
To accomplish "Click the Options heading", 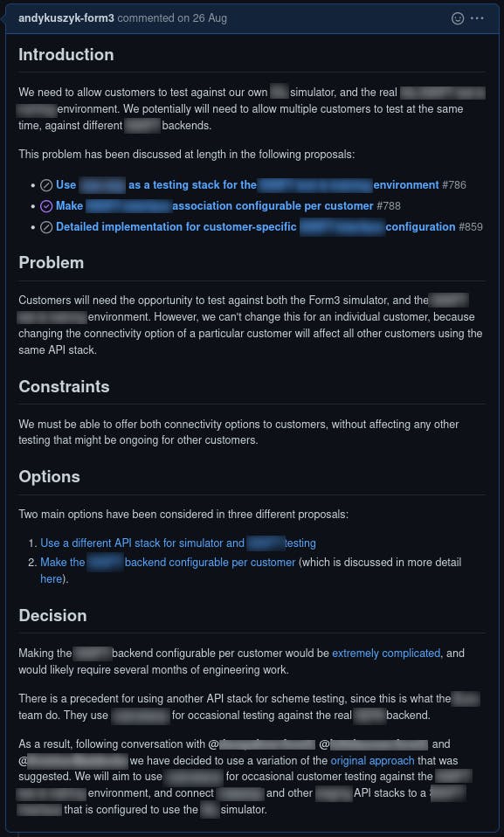I will pos(49,477).
